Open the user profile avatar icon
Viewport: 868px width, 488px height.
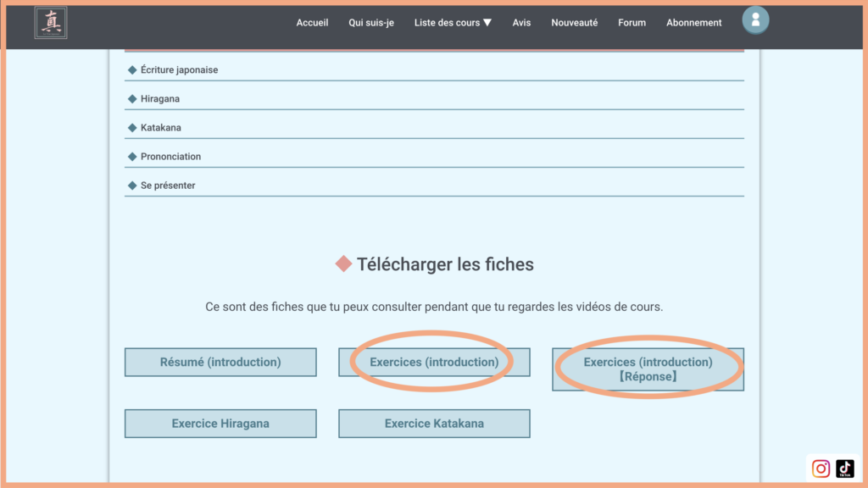755,19
